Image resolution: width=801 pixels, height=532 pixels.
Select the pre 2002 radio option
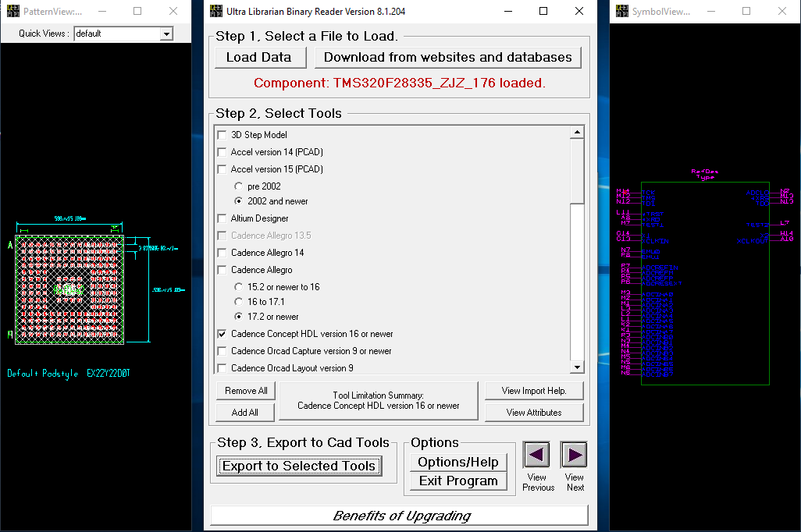coord(238,186)
